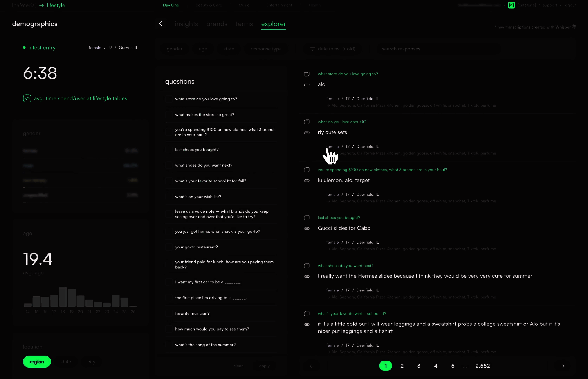Image resolution: width=588 pixels, height=379 pixels.
Task: Click copy icon for 'last shoes you bought?'
Action: [307, 218]
